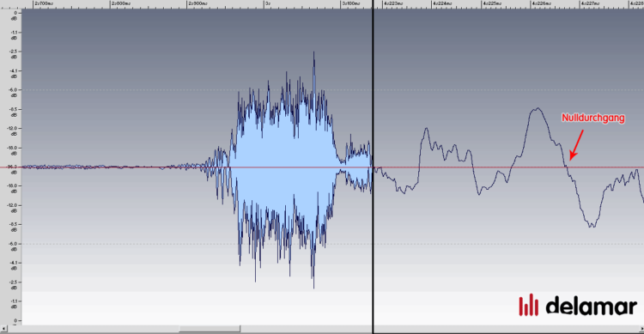Click the 2s900ms mark on the time ruler
Screen dimensions: 644x334
point(198,3)
